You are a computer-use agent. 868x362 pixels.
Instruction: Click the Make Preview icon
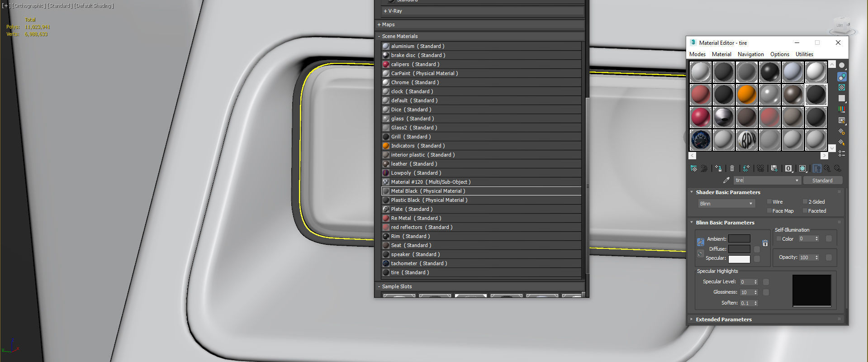[842, 120]
